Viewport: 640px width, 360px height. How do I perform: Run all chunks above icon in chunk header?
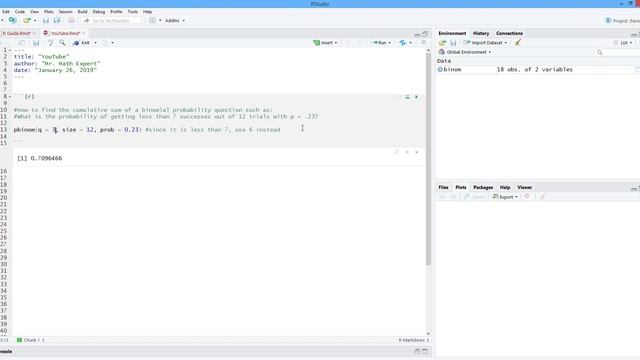(x=407, y=97)
